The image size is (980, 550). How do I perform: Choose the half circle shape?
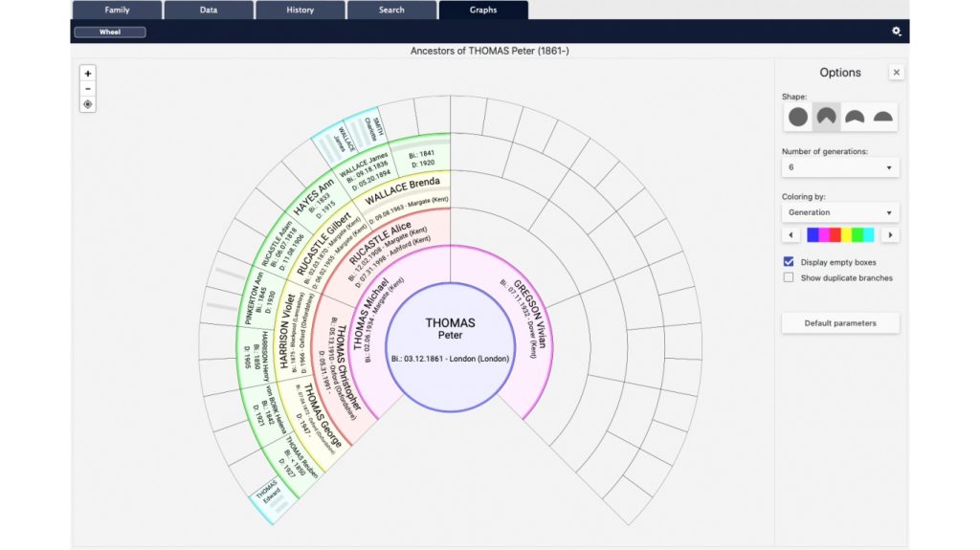(x=882, y=117)
